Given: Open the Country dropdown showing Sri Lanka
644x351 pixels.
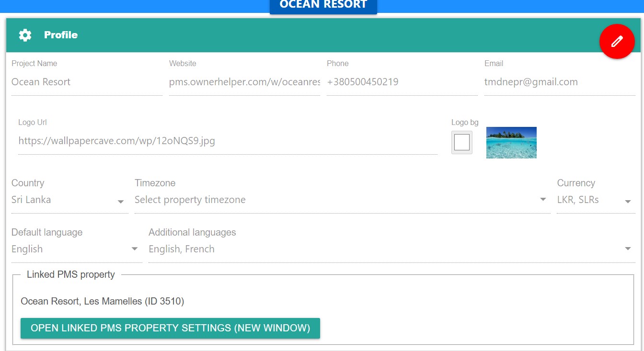Looking at the screenshot, I should click(69, 200).
